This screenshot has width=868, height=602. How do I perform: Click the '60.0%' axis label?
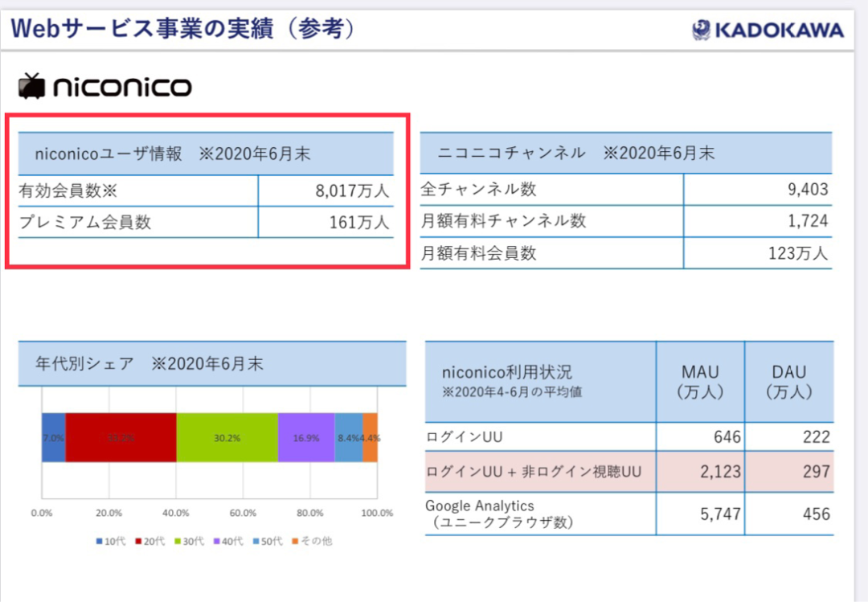coord(243,513)
